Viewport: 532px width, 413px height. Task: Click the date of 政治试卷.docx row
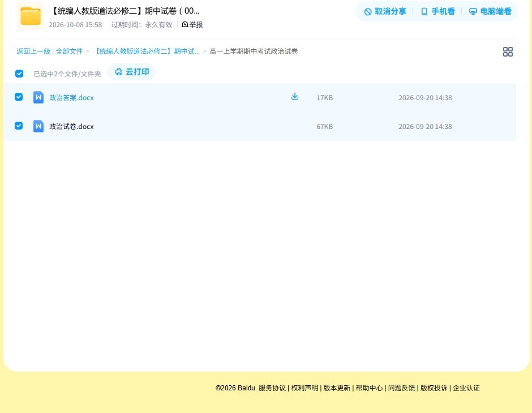click(425, 127)
